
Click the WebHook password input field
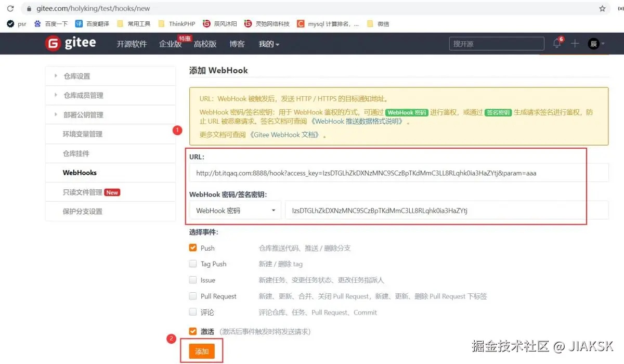point(447,211)
